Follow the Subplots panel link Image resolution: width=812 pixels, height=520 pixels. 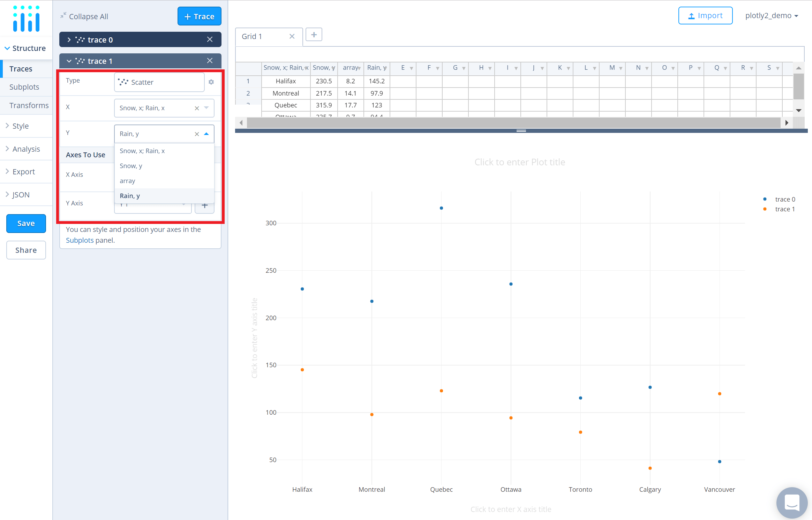point(80,240)
